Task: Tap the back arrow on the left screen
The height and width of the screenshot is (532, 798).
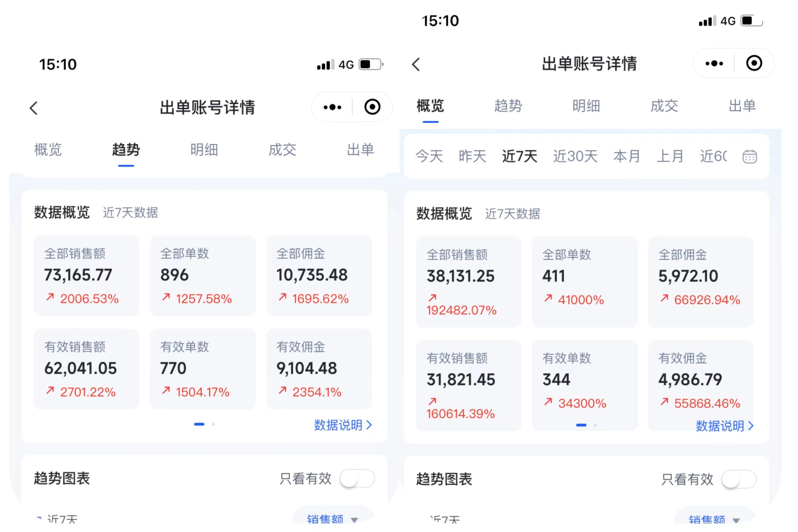Action: pos(34,108)
